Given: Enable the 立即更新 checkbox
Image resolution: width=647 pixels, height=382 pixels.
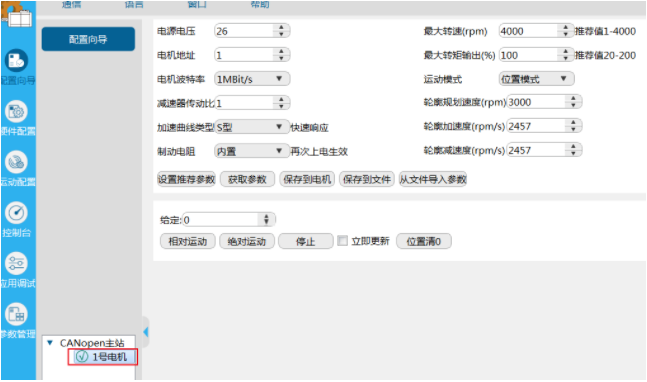Looking at the screenshot, I should [342, 241].
